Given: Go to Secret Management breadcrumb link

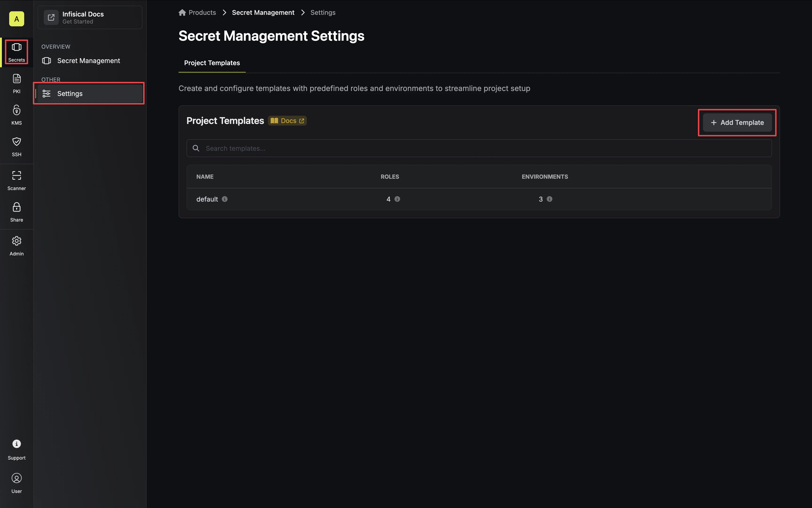Looking at the screenshot, I should click(x=263, y=12).
